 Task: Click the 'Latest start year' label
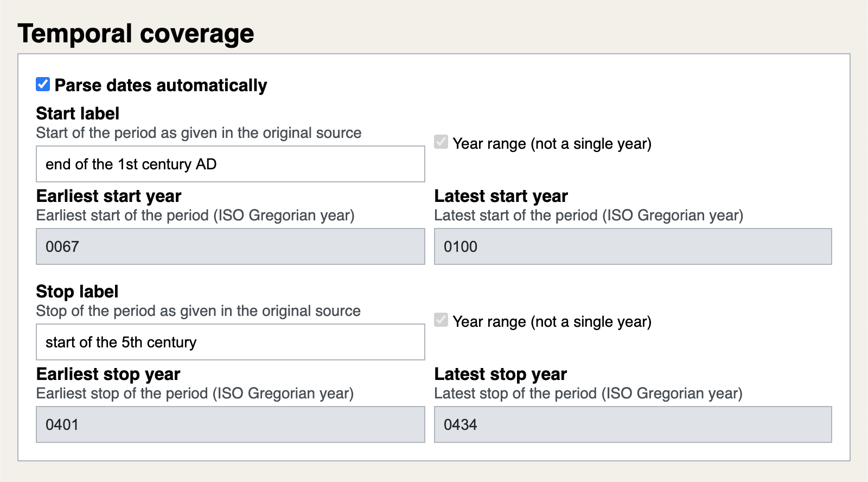click(x=501, y=196)
